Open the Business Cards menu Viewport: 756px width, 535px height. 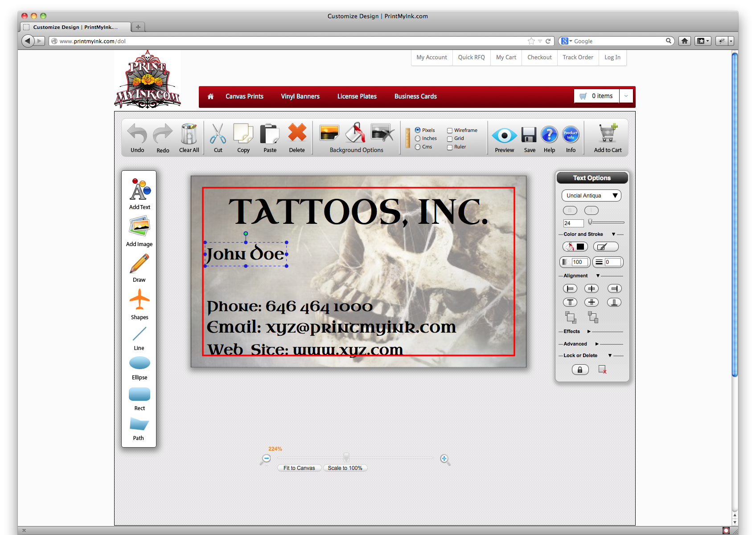(415, 96)
